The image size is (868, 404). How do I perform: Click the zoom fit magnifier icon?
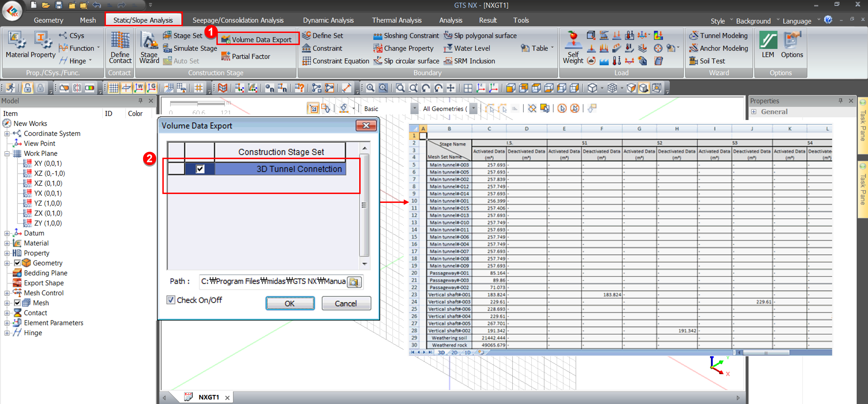(x=370, y=88)
